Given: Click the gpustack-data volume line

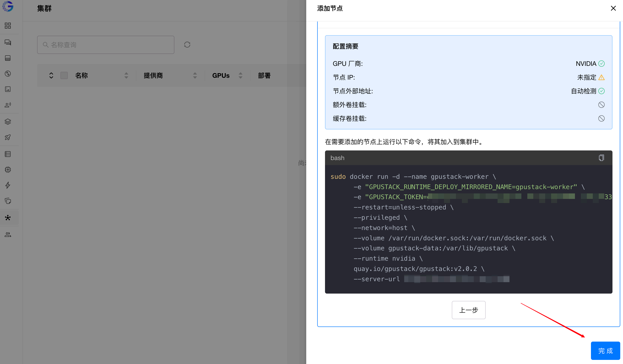Looking at the screenshot, I should [x=435, y=248].
